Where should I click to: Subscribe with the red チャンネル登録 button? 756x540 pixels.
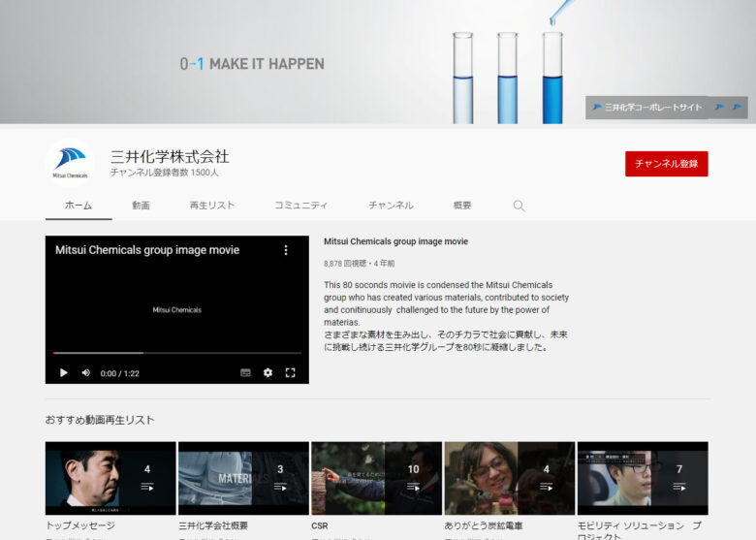tap(666, 164)
